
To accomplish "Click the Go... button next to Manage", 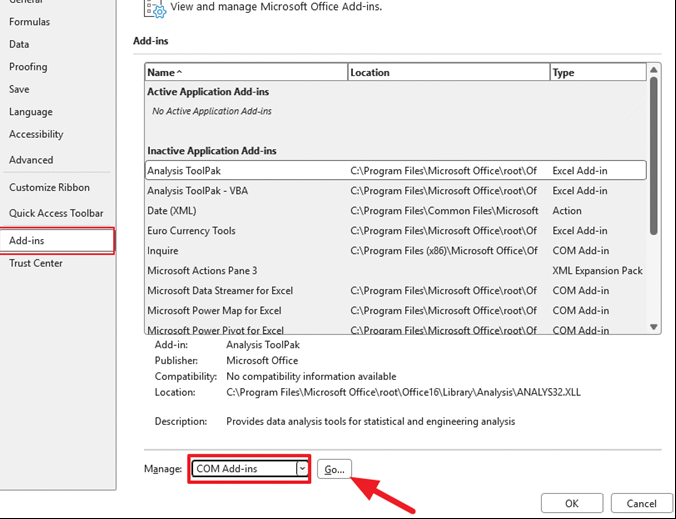I will click(x=334, y=469).
